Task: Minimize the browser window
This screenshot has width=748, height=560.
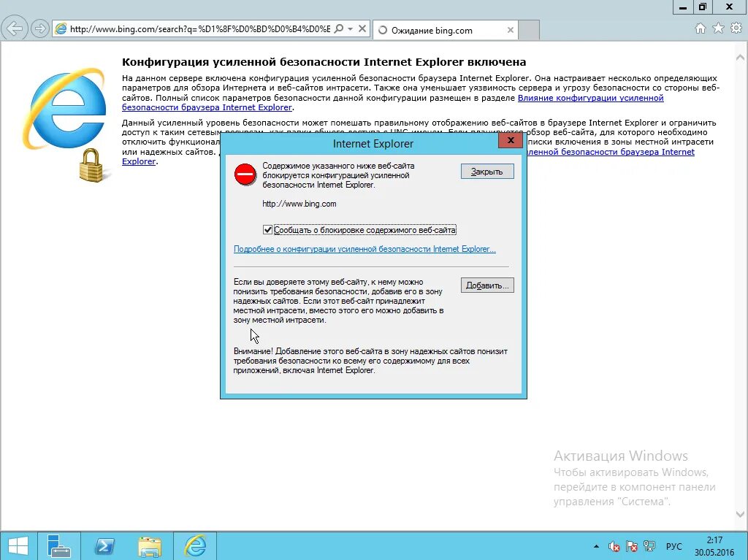Action: click(683, 7)
